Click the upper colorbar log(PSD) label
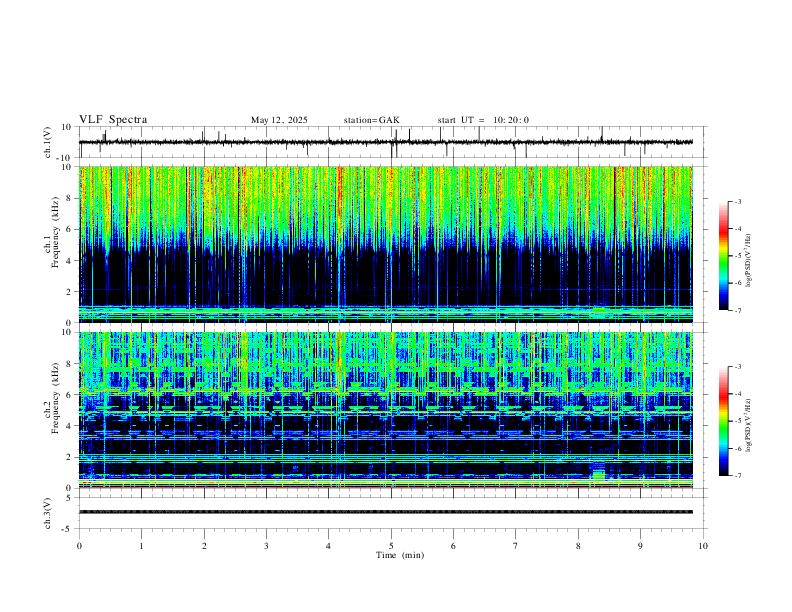 coord(749,261)
